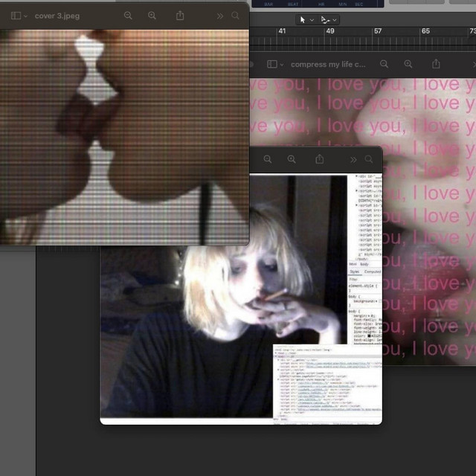476x476 pixels.
Task: Show more toolbar items in webcam photo window
Action: tap(353, 160)
